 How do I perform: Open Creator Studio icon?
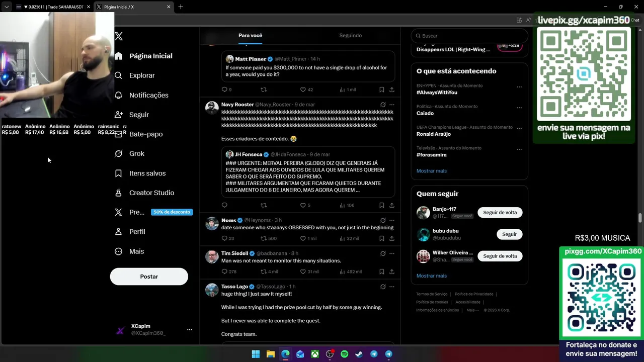tap(118, 193)
